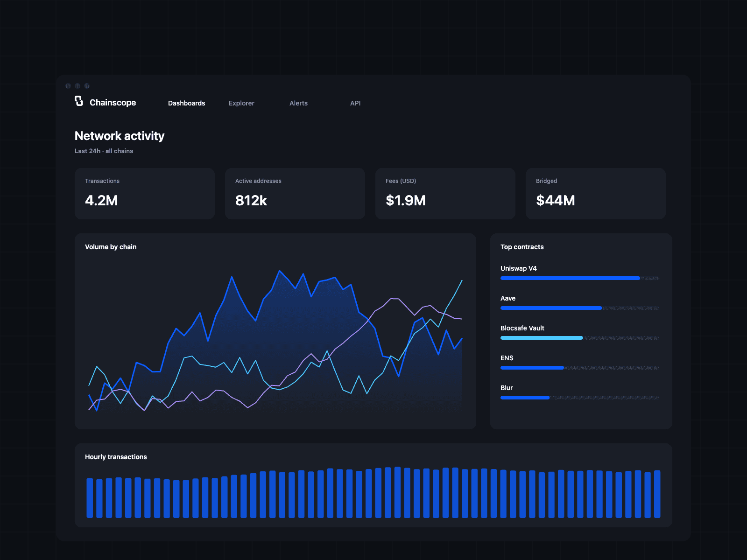Click the '4.2M' transactions value
Viewport: 747px width, 560px height.
point(101,200)
